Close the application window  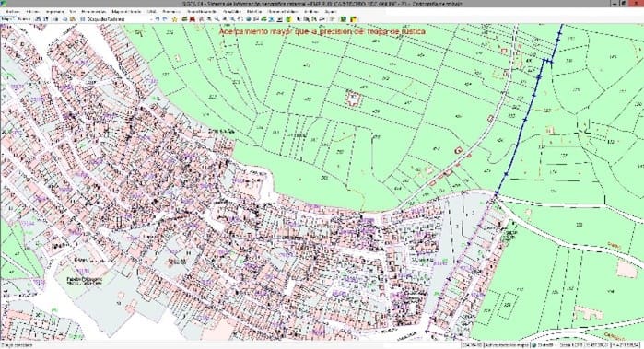636,4
